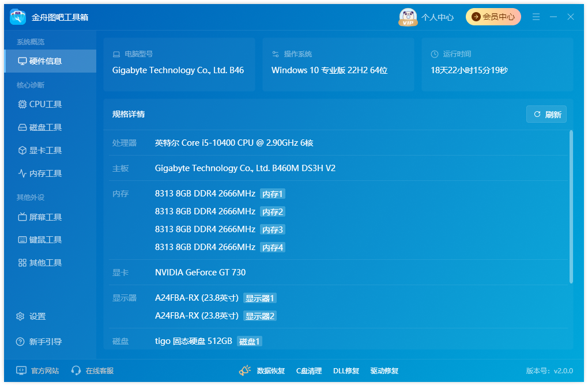Click the 内存3 tag
Screen dimensions: 588x386
(x=273, y=230)
